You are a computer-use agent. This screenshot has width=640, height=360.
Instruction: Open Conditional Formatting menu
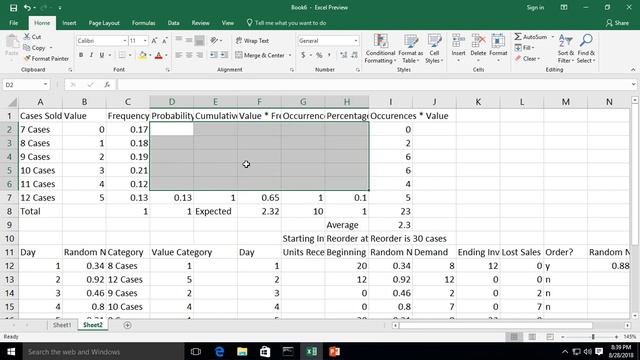(380, 49)
